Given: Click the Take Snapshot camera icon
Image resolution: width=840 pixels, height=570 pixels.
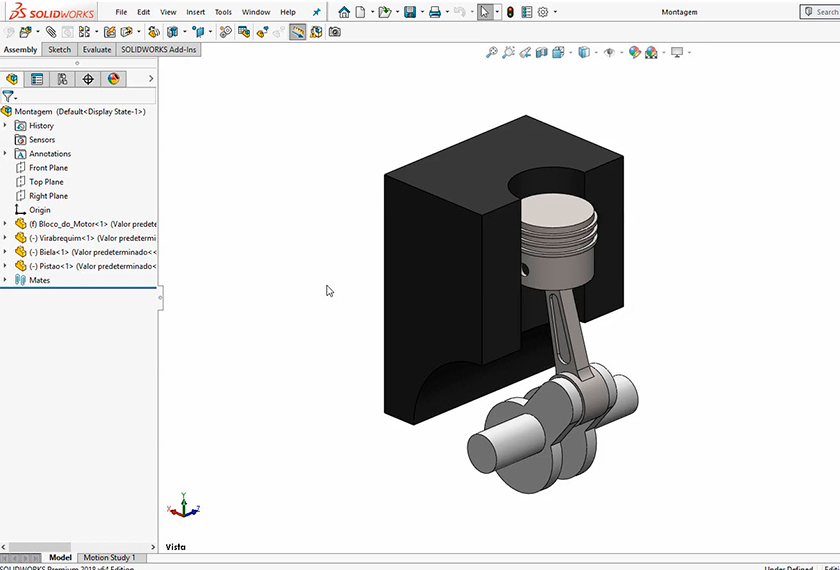Looking at the screenshot, I should coord(334,32).
